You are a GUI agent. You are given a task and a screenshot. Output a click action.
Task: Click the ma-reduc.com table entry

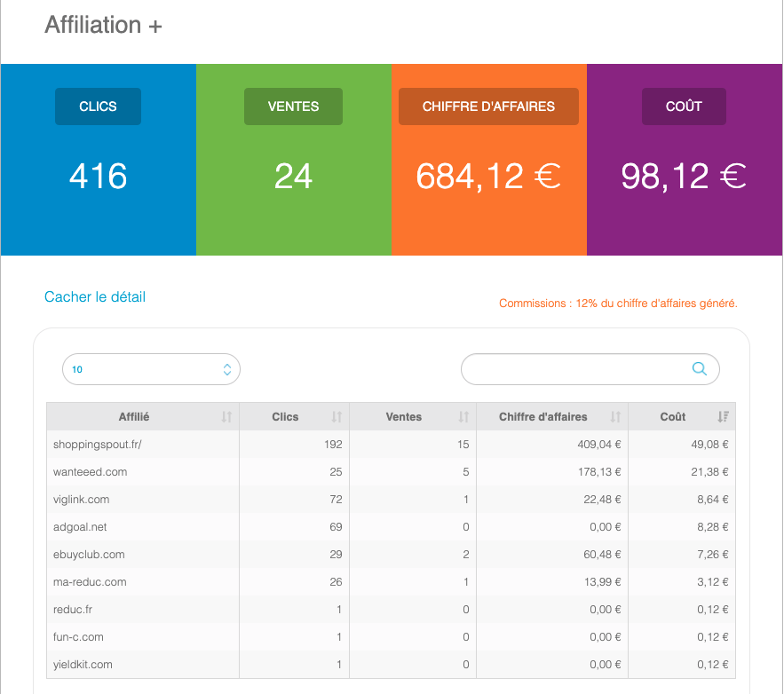click(x=90, y=582)
